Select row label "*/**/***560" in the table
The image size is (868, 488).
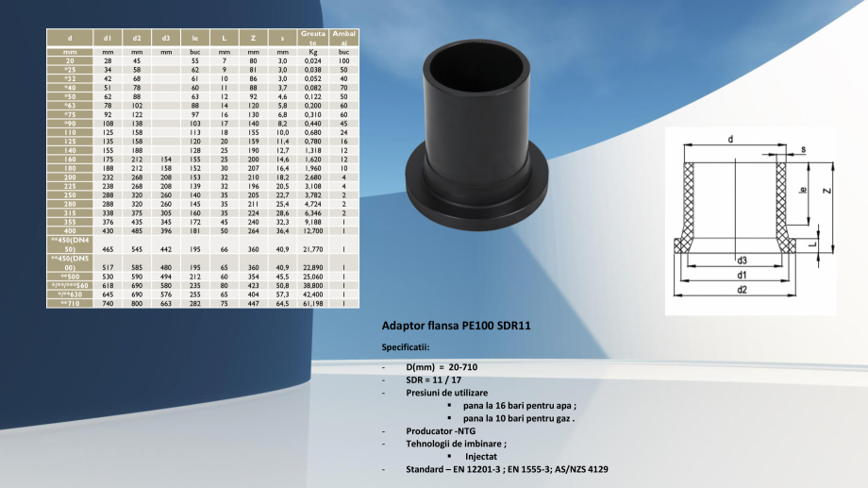pyautogui.click(x=70, y=285)
